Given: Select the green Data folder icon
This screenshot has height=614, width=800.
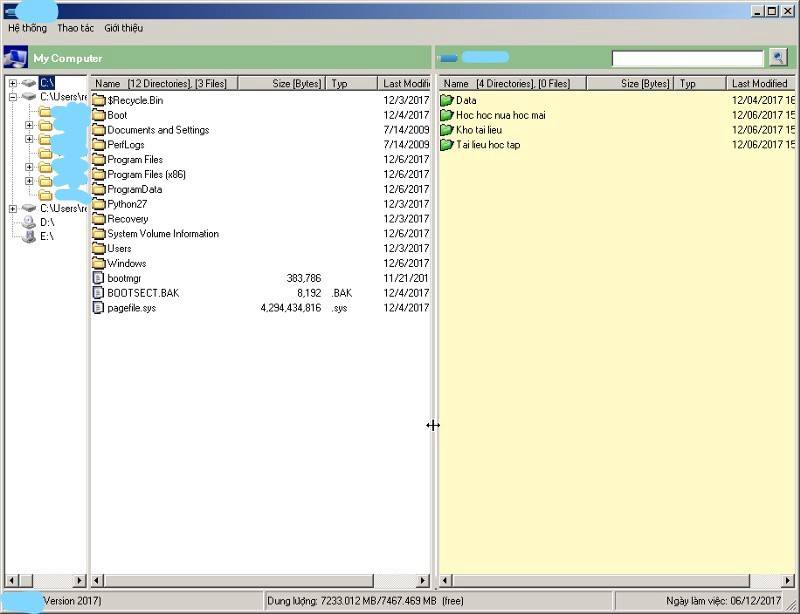Looking at the screenshot, I should (x=447, y=100).
